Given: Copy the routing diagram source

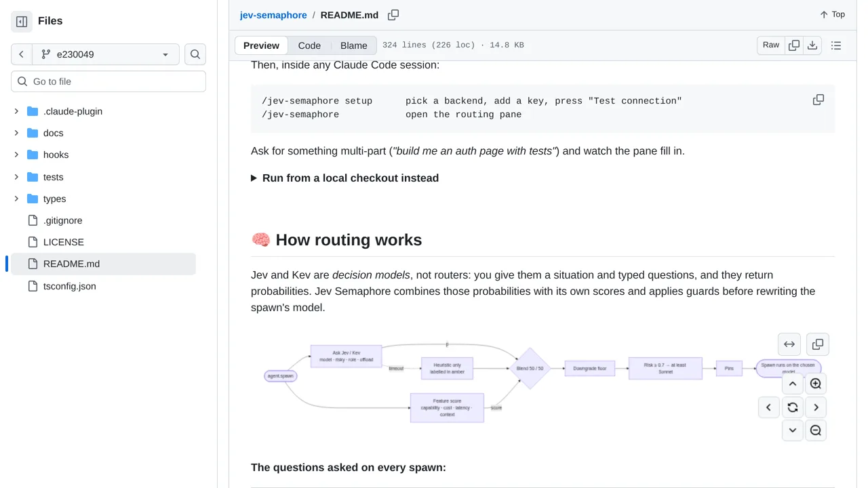Looking at the screenshot, I should coord(818,344).
